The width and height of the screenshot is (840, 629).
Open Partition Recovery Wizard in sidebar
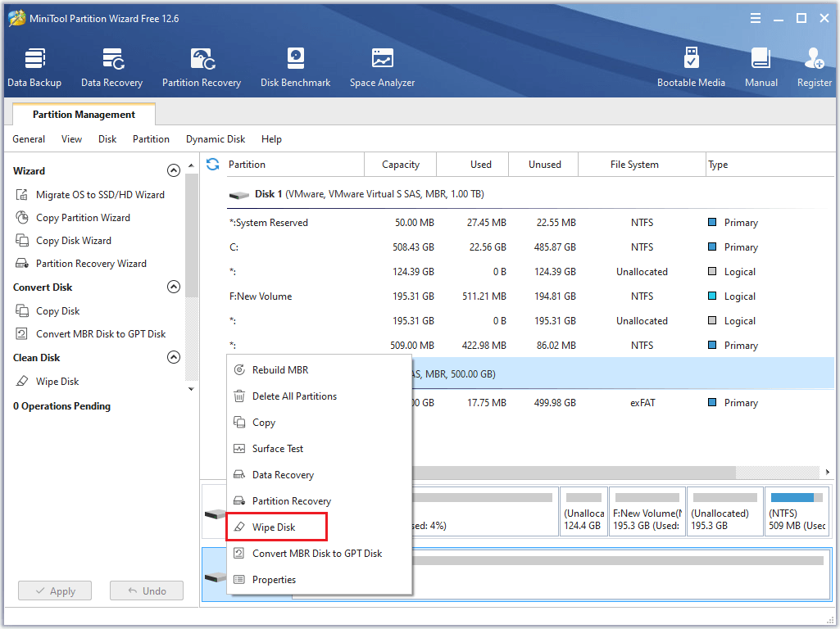(91, 264)
